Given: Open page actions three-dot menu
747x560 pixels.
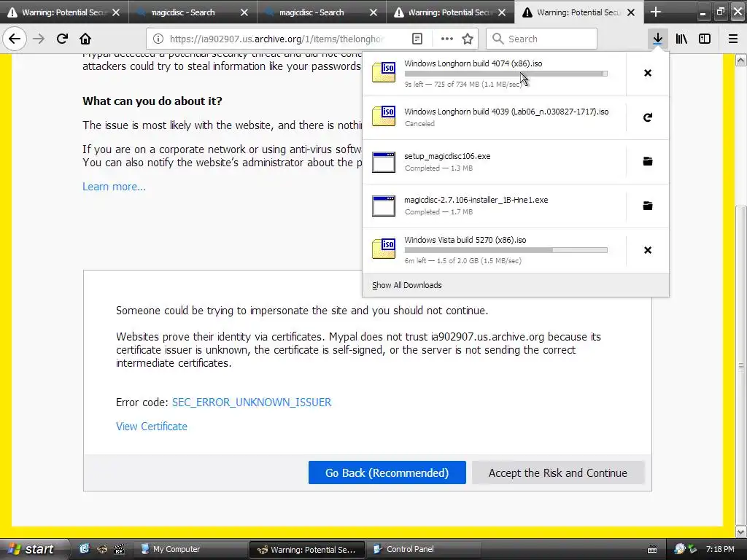Looking at the screenshot, I should tap(447, 39).
